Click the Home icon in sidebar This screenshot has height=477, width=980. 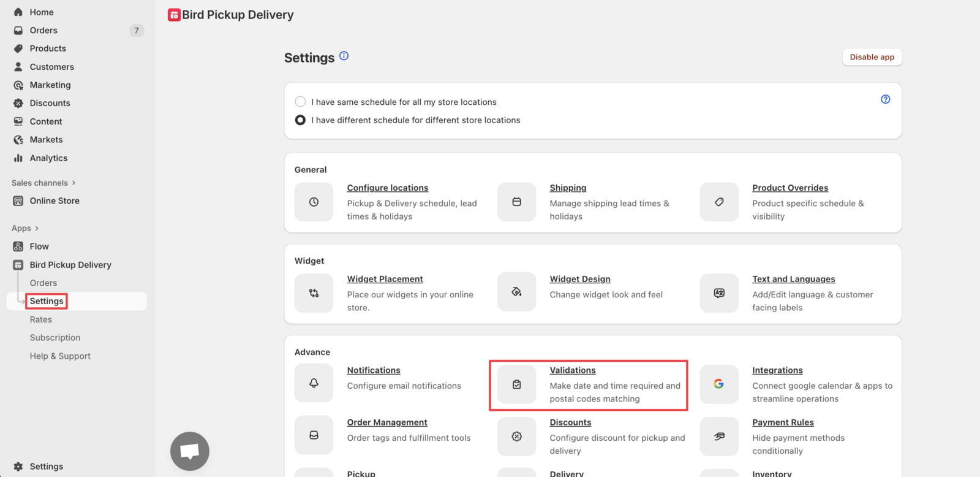[18, 12]
